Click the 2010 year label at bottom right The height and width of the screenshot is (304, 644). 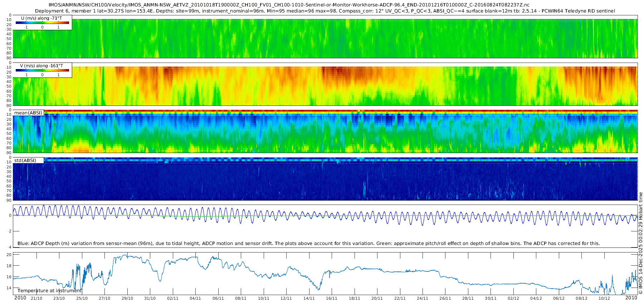coord(631,298)
